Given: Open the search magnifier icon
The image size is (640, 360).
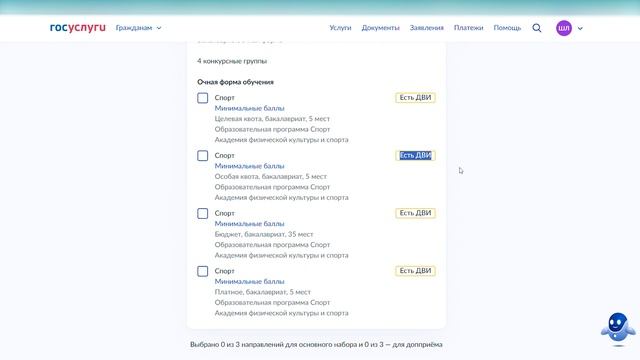Looking at the screenshot, I should coord(537,28).
